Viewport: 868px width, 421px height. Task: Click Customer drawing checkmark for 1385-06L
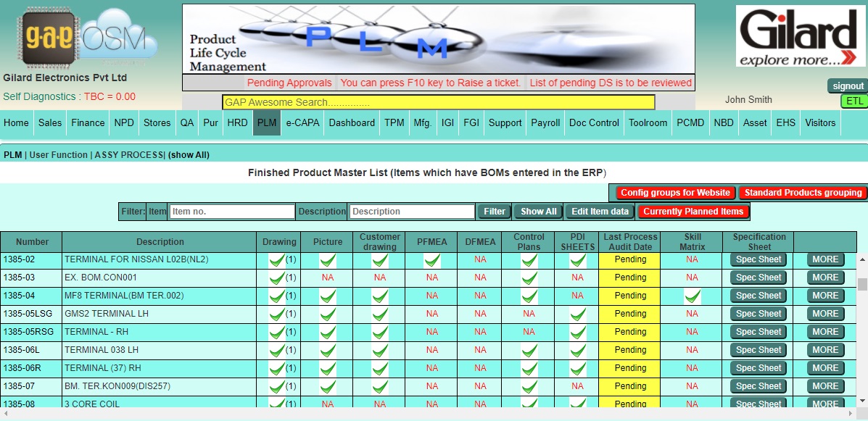click(x=380, y=350)
